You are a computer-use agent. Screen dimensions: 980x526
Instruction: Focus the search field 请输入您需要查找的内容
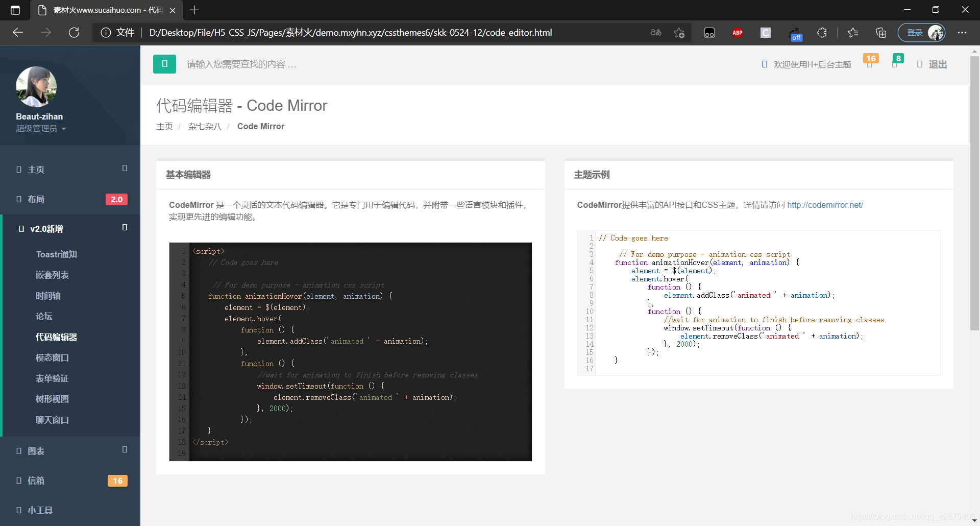241,64
